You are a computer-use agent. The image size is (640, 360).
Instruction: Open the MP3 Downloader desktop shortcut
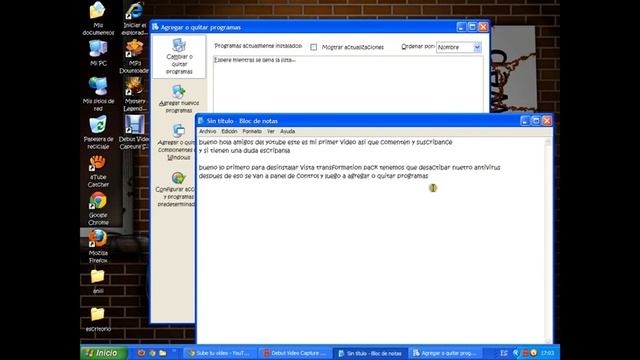[x=134, y=57]
